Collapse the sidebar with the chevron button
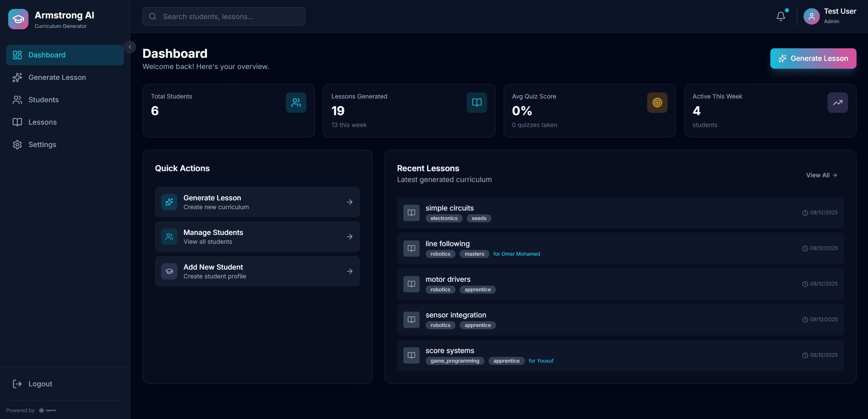 [x=130, y=47]
